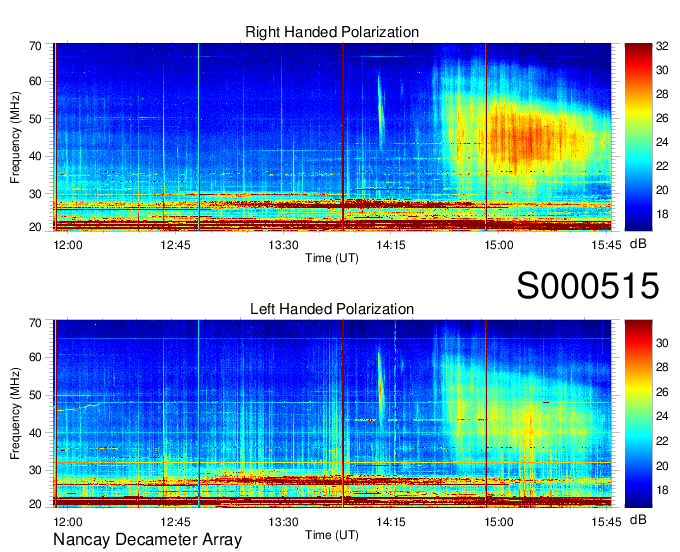Click the Left Handed plot's color bar

click(638, 414)
